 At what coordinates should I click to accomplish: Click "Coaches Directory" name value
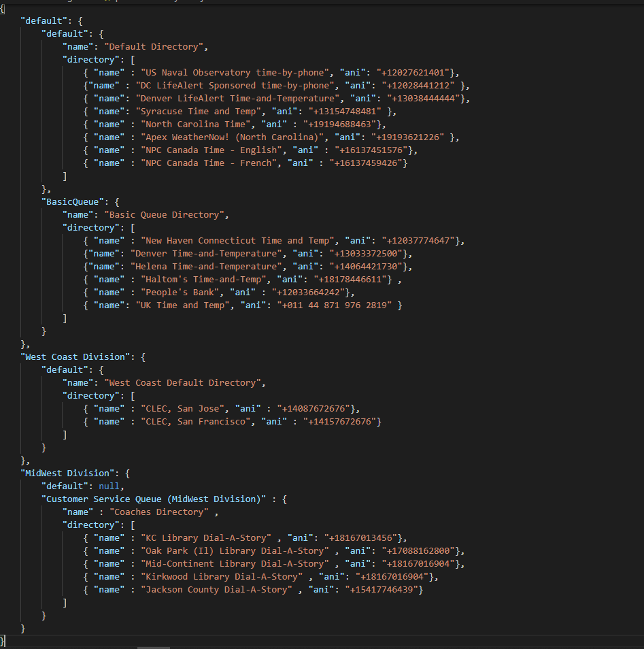159,512
